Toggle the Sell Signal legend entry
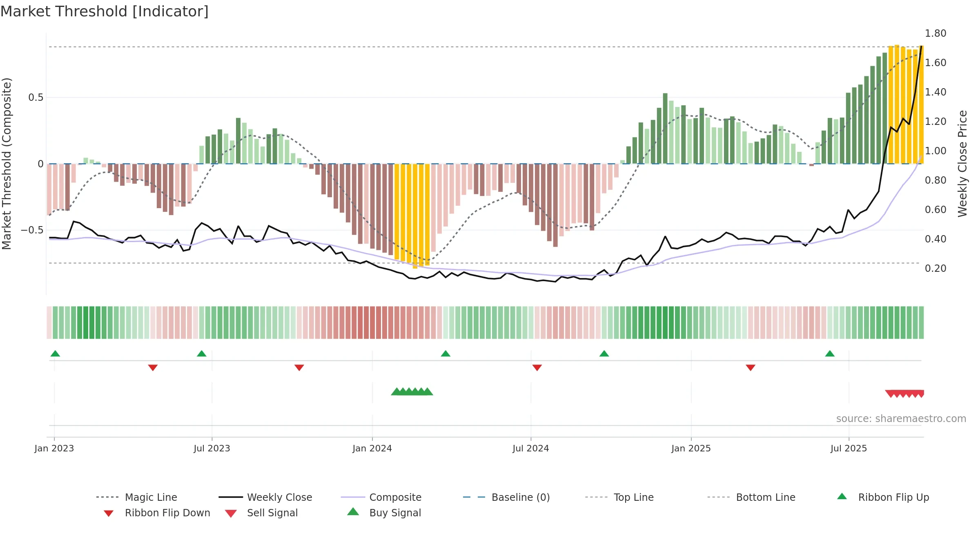 tap(261, 513)
